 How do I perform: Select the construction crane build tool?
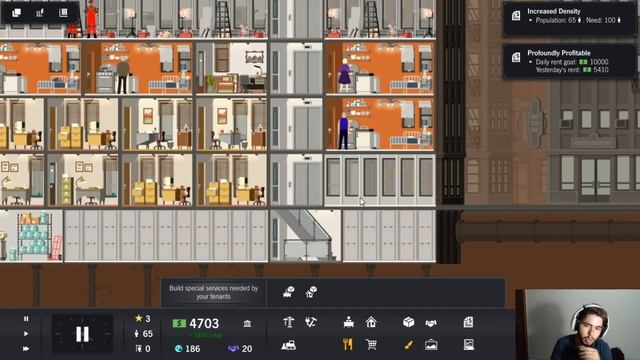[x=289, y=322]
